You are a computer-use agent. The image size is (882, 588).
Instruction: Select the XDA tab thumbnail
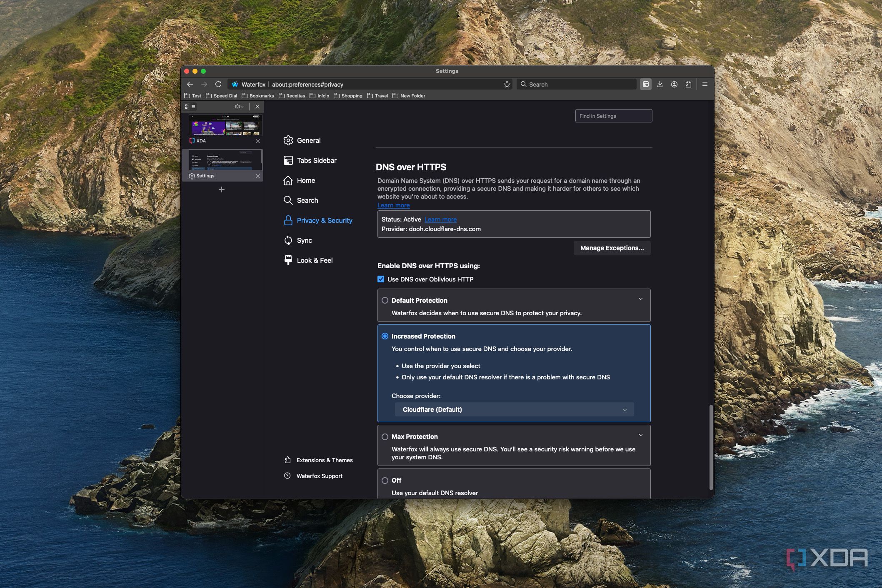(x=225, y=125)
